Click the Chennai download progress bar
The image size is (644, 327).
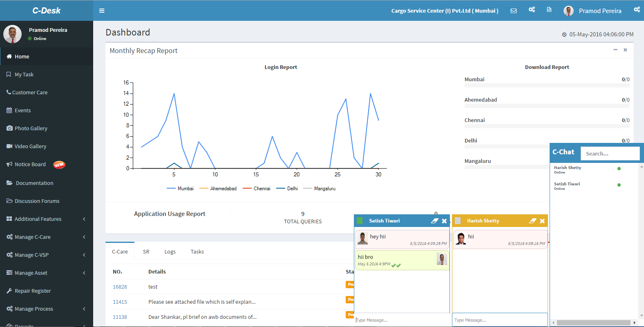click(547, 126)
